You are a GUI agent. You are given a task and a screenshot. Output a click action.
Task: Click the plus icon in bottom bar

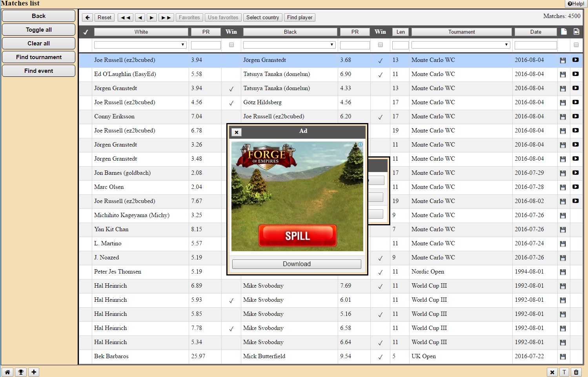pos(34,372)
